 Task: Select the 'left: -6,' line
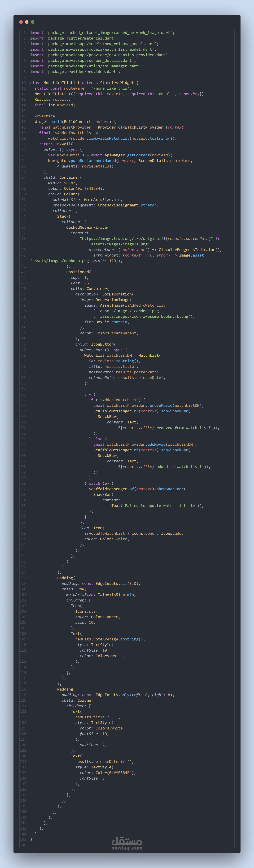81,283
